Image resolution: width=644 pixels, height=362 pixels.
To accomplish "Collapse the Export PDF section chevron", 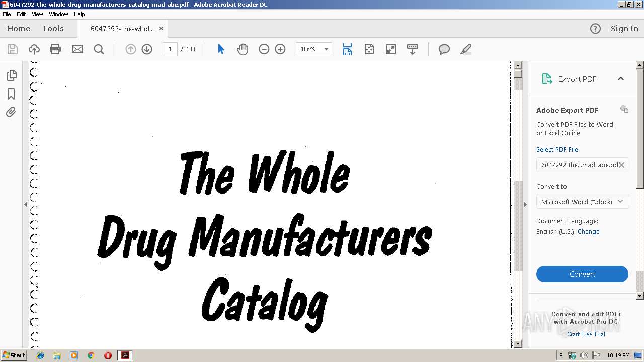I will pos(621,79).
